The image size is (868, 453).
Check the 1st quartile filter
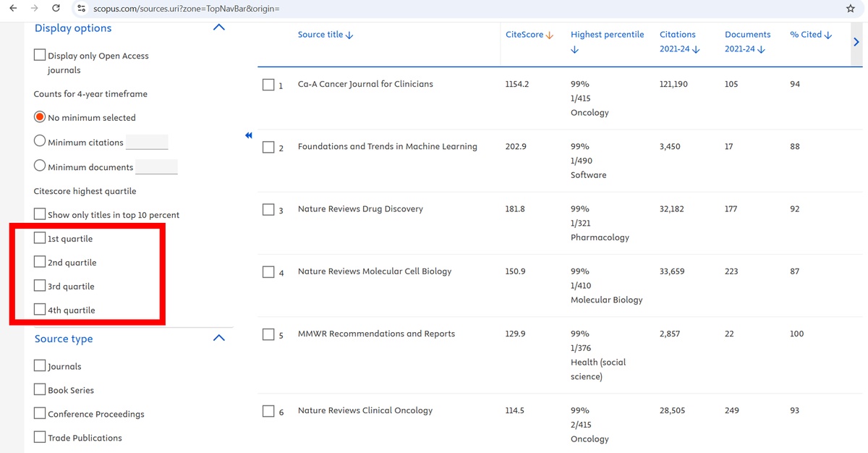(x=40, y=237)
